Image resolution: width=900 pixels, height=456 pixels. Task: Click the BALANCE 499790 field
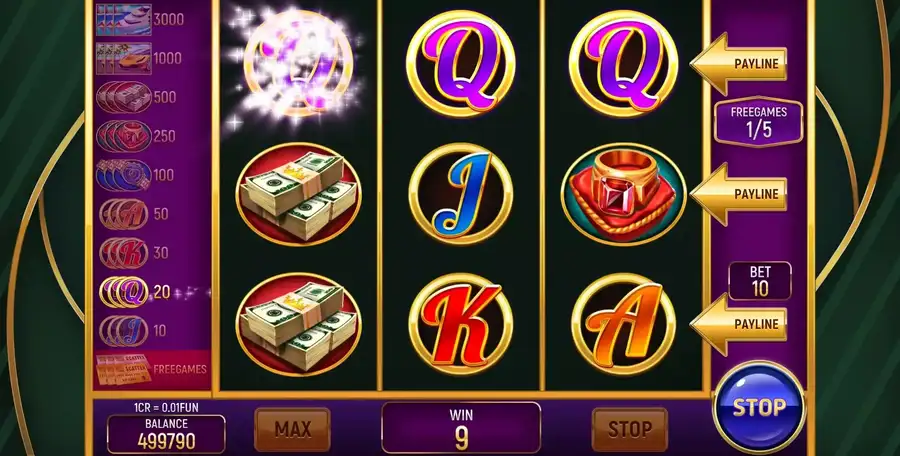pos(166,434)
